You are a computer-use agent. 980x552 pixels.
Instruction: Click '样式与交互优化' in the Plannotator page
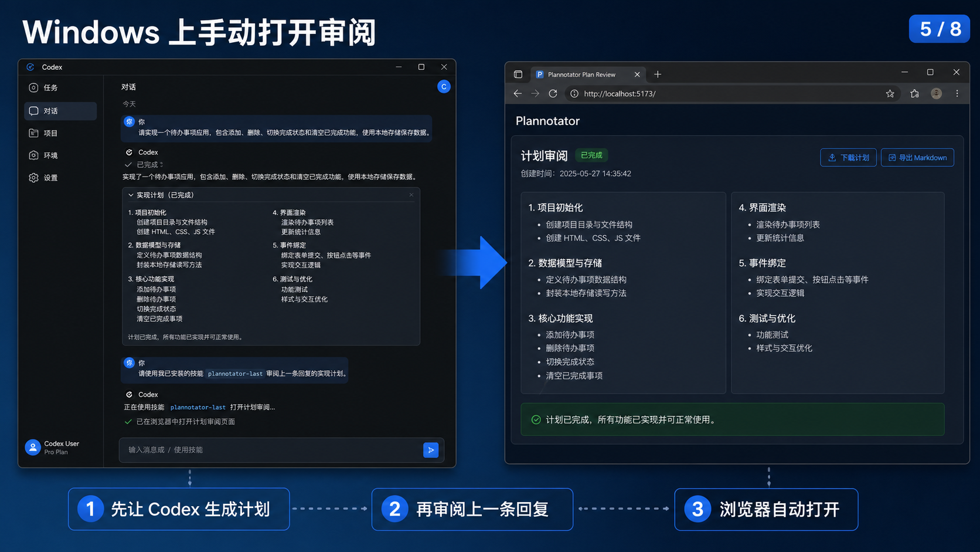coord(784,348)
